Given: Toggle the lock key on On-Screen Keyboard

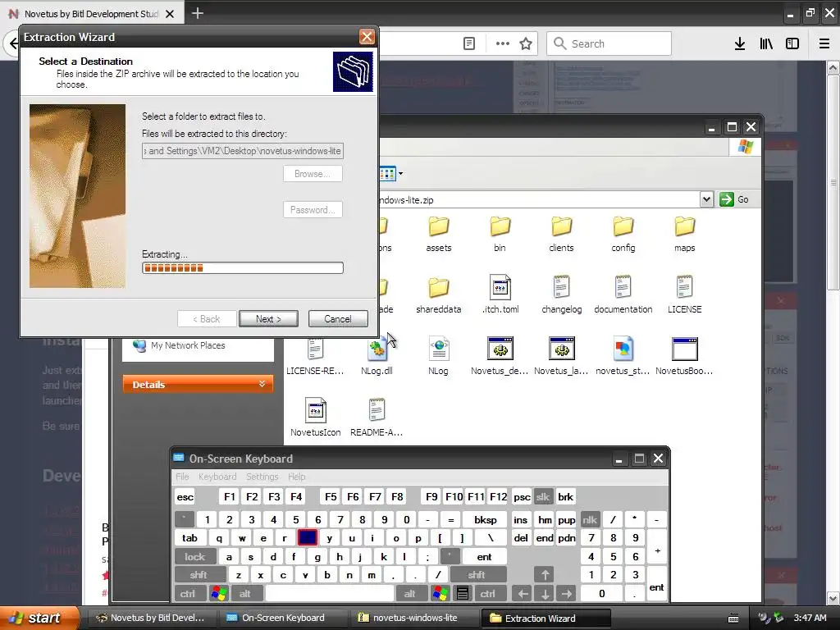Looking at the screenshot, I should pyautogui.click(x=195, y=557).
